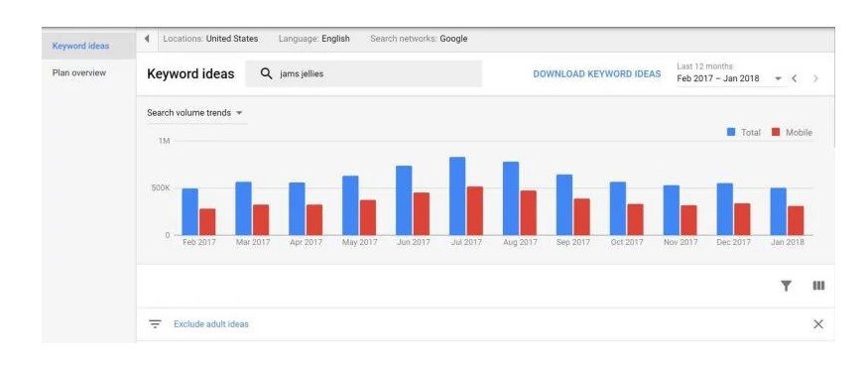Viewport: 868px width, 365px height.
Task: Click the Sep 2017 axis label
Action: 573,243
